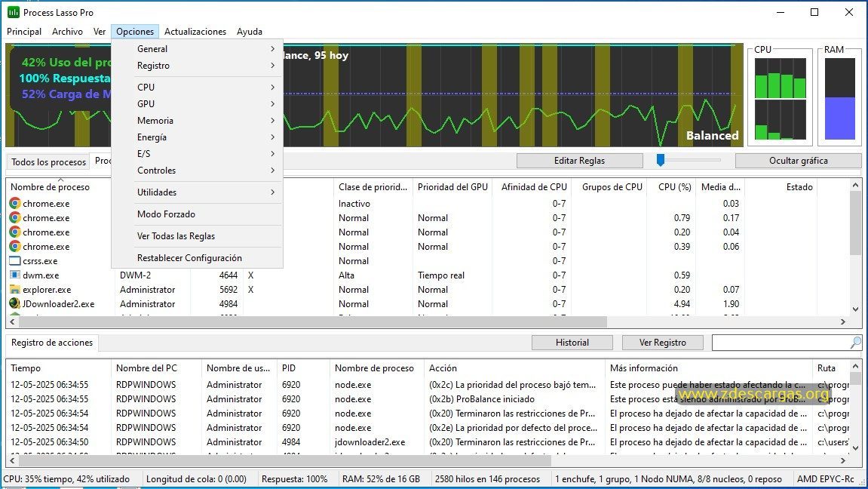Expand the Controles submenu
The height and width of the screenshot is (489, 868).
point(197,170)
